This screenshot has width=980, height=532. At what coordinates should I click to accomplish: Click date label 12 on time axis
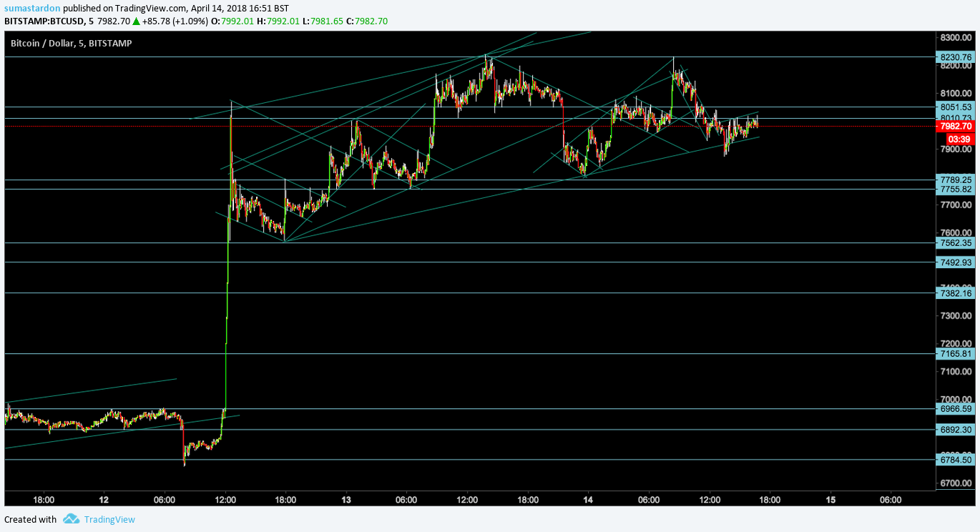click(104, 500)
